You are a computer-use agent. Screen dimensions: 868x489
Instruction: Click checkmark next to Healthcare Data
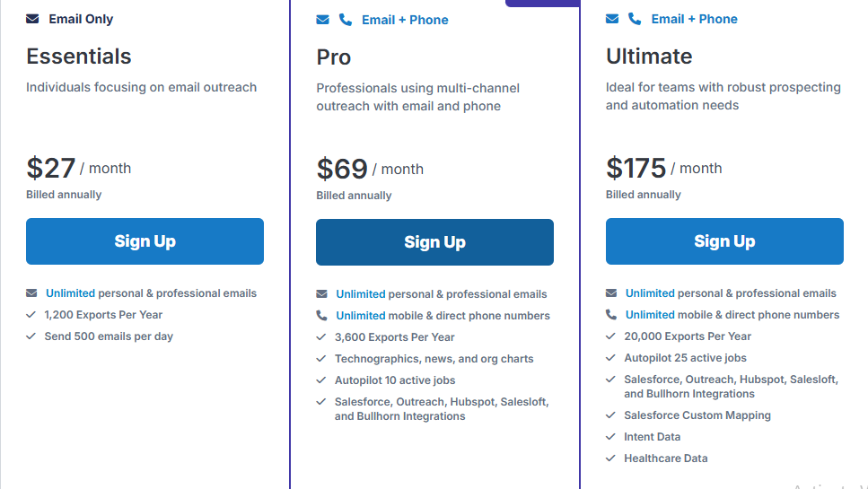611,458
